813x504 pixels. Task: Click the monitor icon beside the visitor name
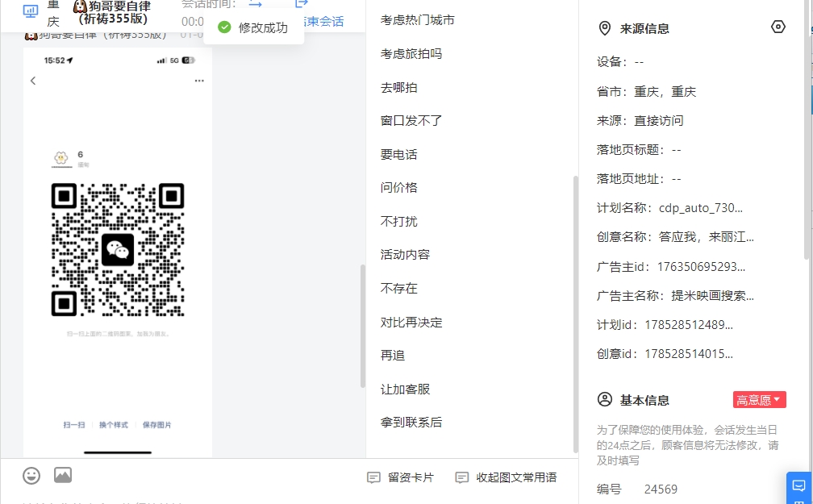(31, 11)
